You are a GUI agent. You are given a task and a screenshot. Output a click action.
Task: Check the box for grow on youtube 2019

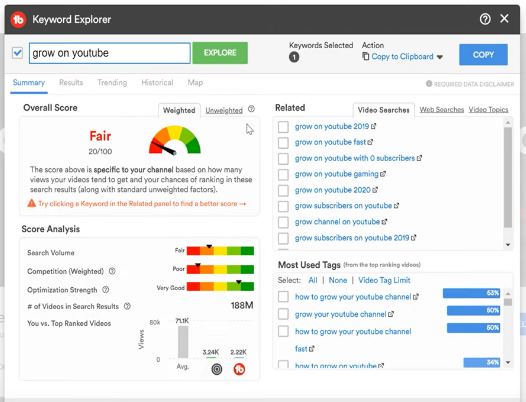pyautogui.click(x=283, y=127)
